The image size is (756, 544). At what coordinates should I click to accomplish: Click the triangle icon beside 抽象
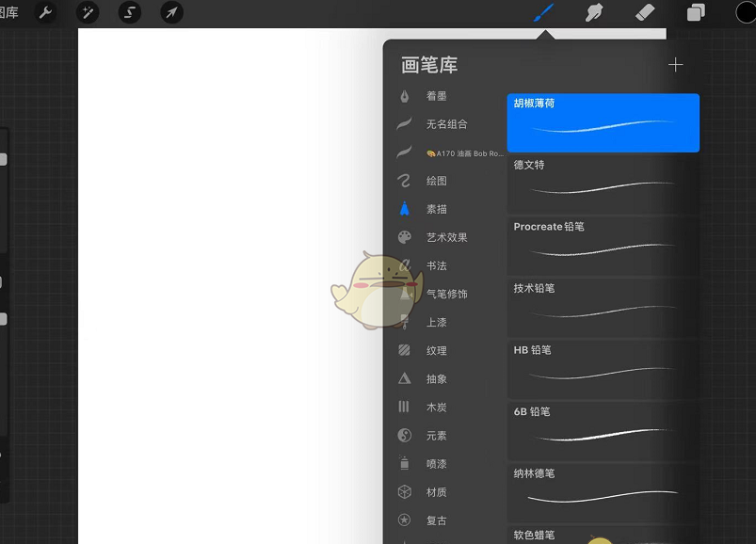pos(405,378)
